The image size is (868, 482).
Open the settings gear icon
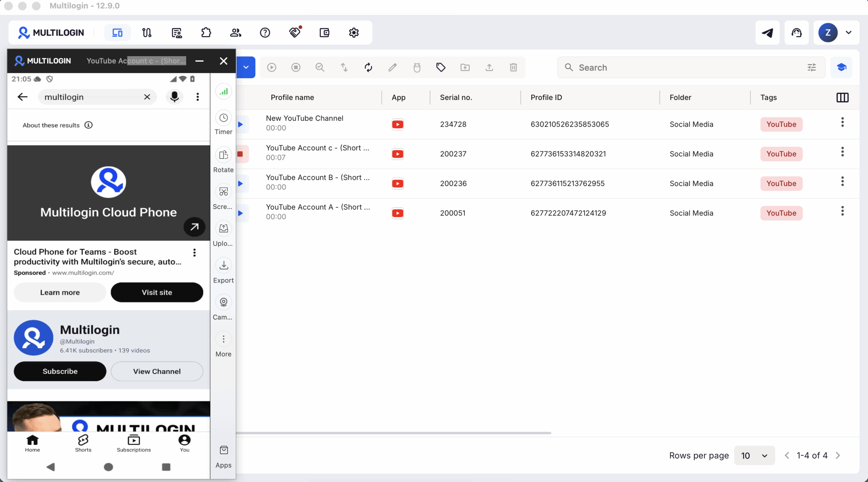click(x=354, y=33)
